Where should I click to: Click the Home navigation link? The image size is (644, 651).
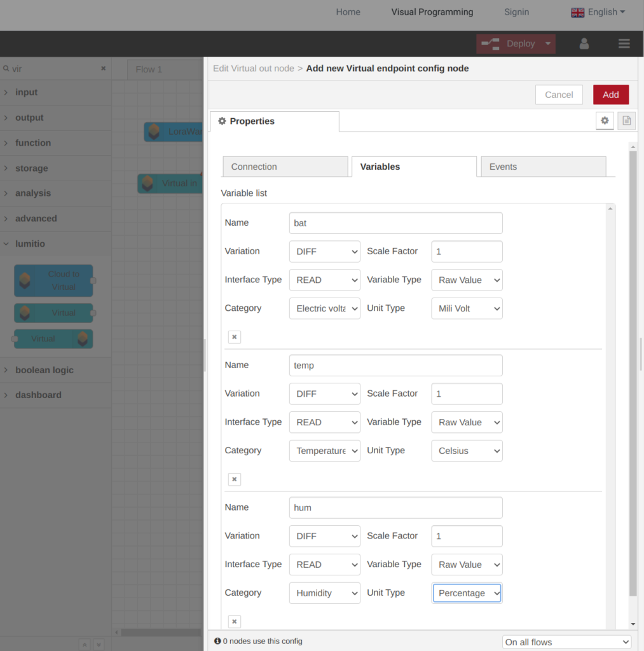coord(348,12)
